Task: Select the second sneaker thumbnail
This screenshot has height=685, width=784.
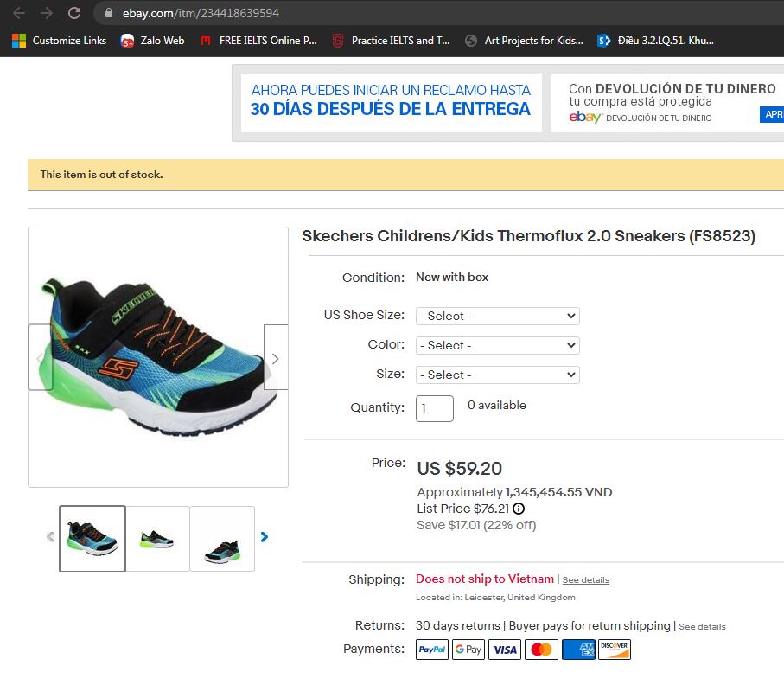Action: (x=157, y=538)
